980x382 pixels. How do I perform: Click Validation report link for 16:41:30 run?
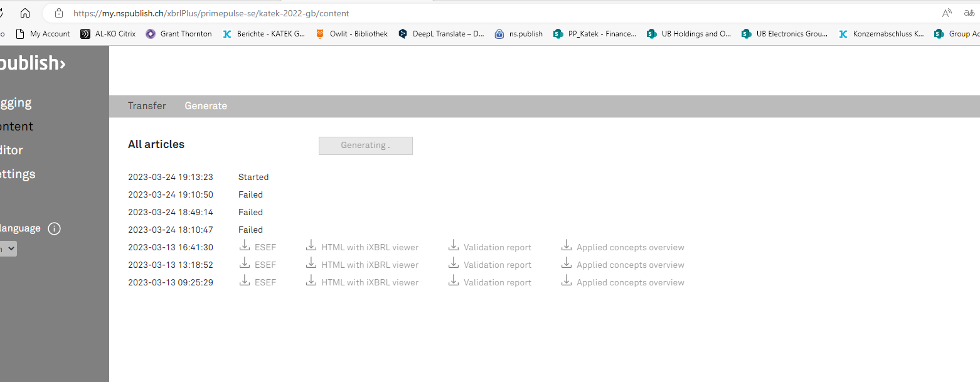(x=490, y=247)
